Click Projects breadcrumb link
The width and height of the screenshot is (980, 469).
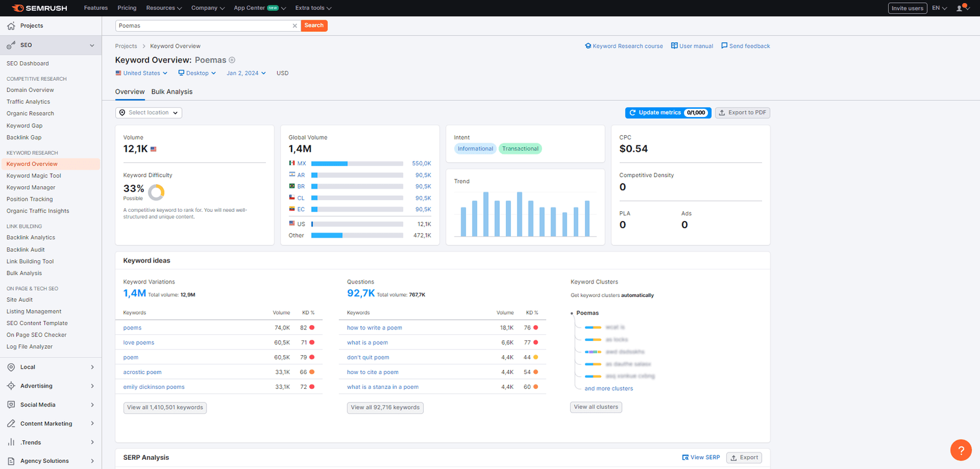coord(126,47)
